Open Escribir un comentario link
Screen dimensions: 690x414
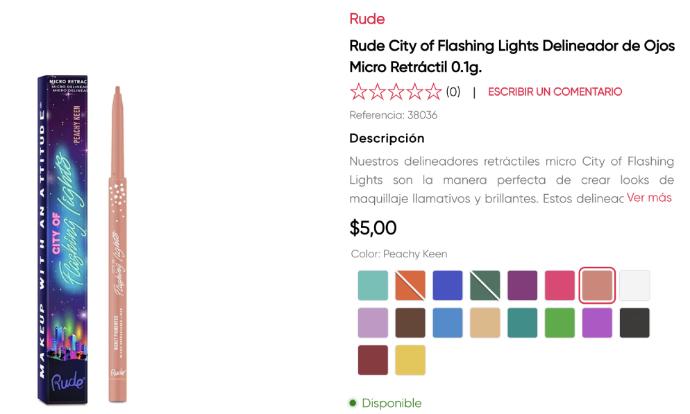tap(554, 92)
